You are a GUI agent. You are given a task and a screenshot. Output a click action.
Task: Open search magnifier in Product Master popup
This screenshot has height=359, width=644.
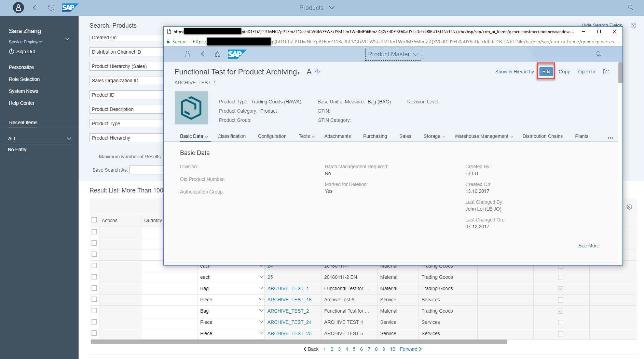point(599,54)
